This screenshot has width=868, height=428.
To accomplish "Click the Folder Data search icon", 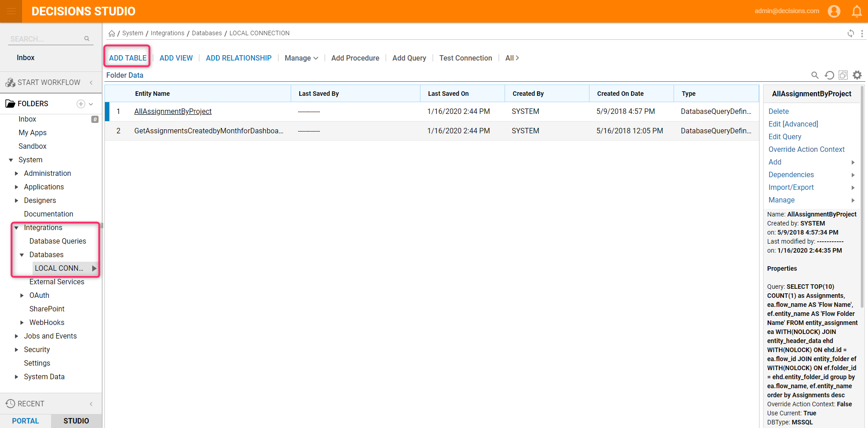I will coord(815,75).
